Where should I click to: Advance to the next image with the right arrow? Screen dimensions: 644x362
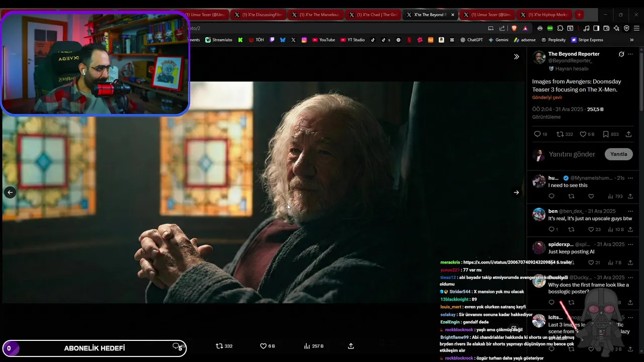[516, 192]
